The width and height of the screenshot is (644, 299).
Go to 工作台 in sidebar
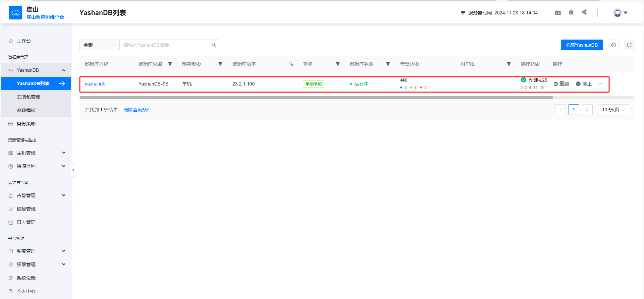(36, 41)
